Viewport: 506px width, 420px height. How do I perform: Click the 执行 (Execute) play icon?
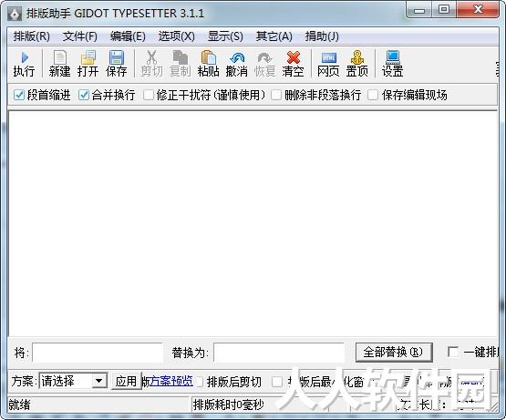pyautogui.click(x=24, y=58)
